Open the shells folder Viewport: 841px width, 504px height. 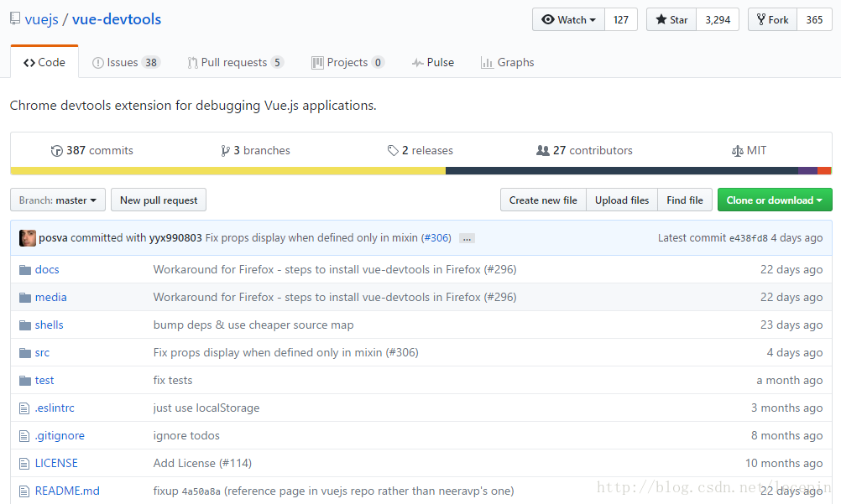[50, 325]
